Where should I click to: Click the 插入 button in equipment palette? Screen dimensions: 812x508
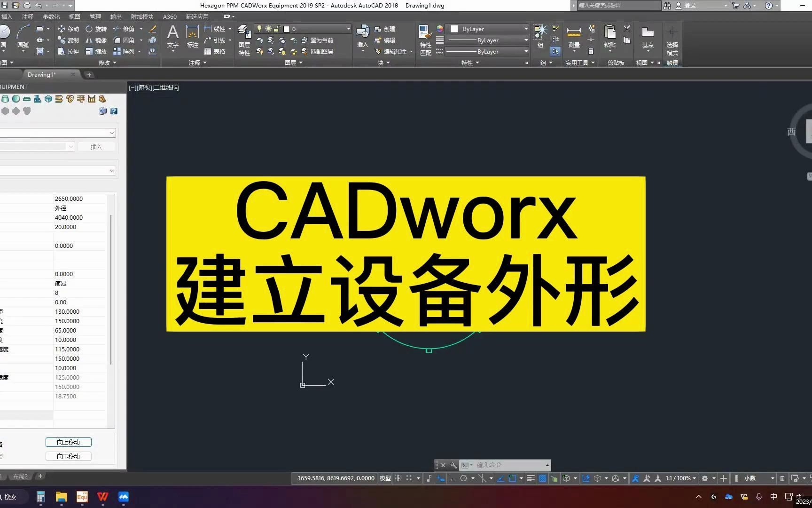click(x=96, y=147)
